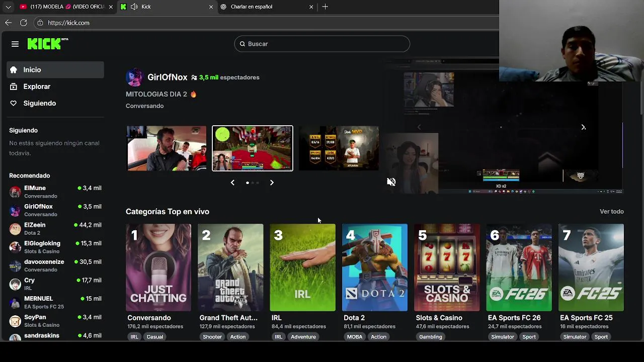Close the Kick browser tab

tap(211, 7)
